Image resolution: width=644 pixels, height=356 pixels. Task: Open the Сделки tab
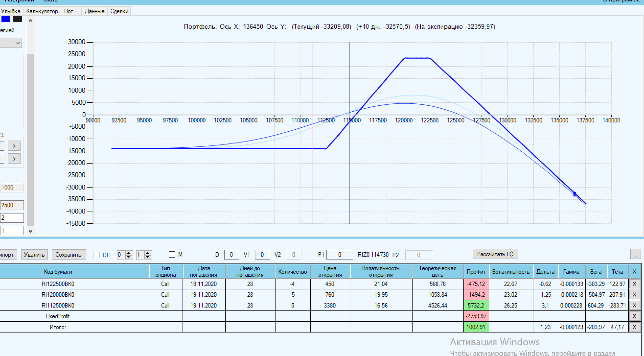click(119, 11)
